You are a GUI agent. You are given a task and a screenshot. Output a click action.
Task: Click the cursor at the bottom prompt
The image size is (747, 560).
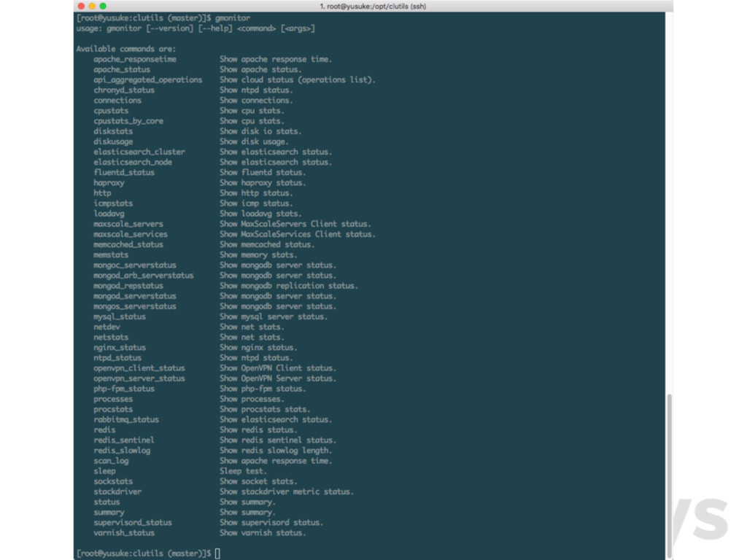(217, 553)
